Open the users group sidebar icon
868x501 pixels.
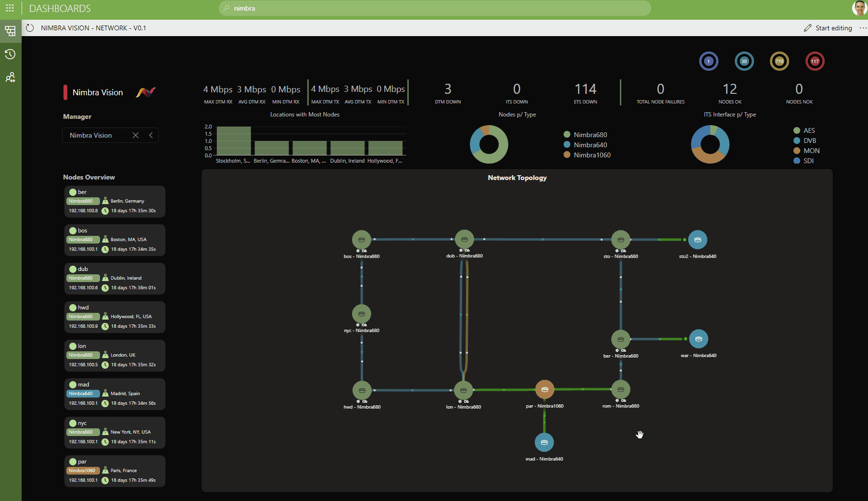(10, 77)
